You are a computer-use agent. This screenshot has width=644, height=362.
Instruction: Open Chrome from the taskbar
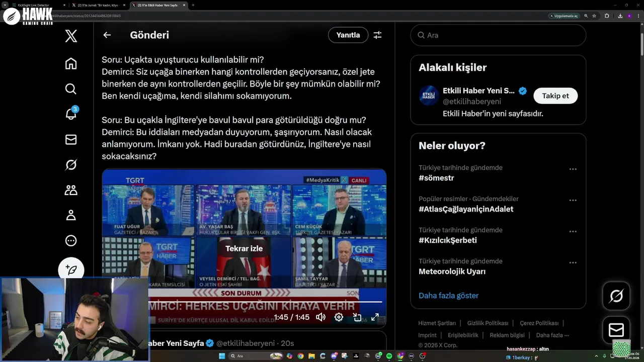[300, 356]
